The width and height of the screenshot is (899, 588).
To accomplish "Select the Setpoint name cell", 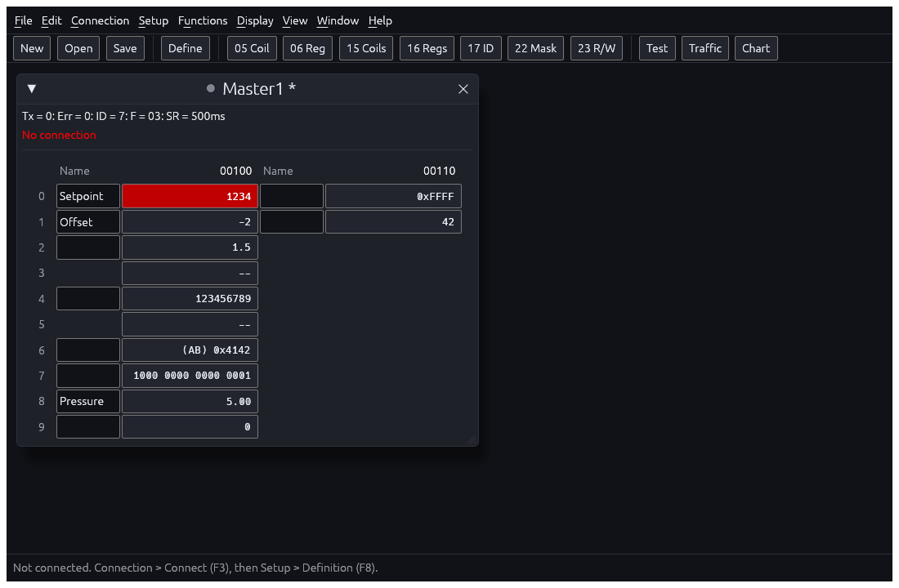I will pos(88,196).
